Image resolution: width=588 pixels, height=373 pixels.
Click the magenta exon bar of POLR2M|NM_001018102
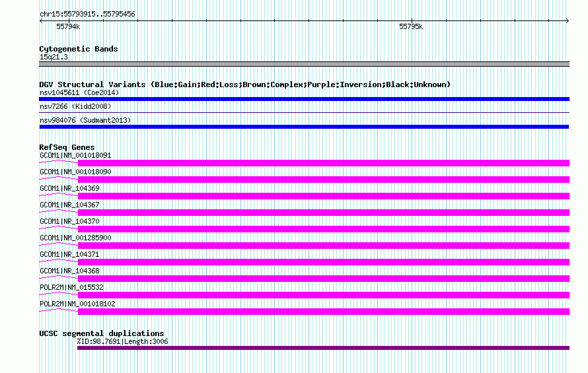pos(324,312)
